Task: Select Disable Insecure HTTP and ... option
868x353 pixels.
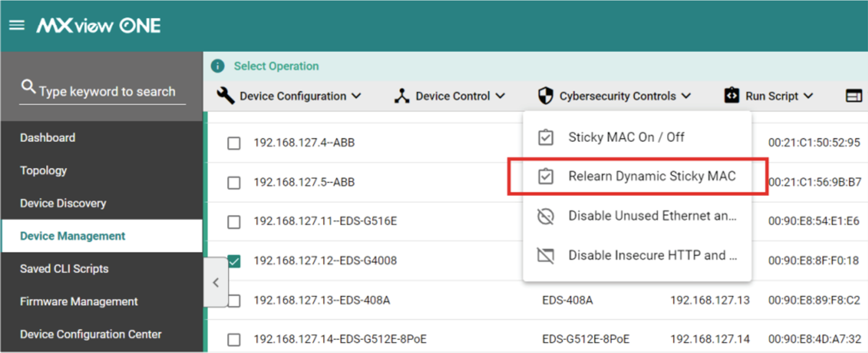Action: coord(637,255)
